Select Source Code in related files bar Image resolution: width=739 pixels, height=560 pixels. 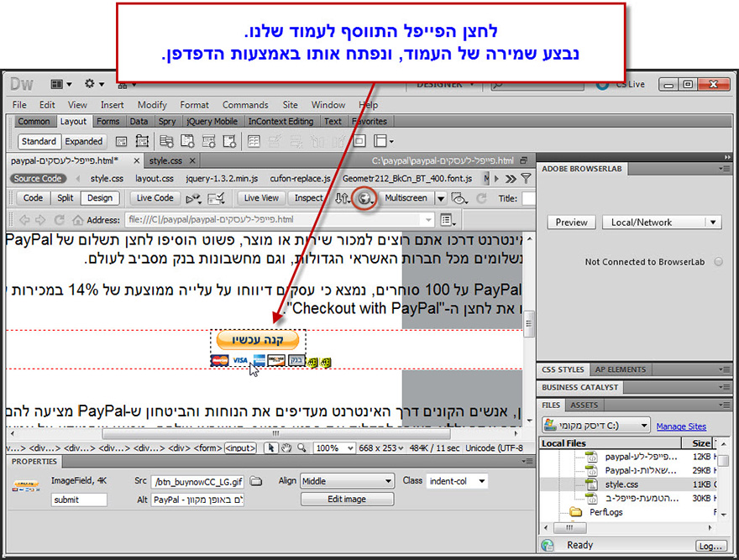pyautogui.click(x=38, y=179)
